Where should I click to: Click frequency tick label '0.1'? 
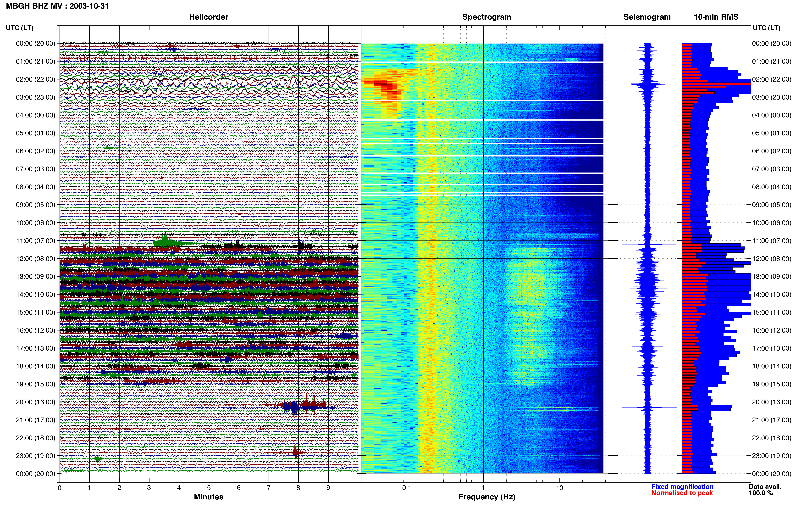[407, 488]
